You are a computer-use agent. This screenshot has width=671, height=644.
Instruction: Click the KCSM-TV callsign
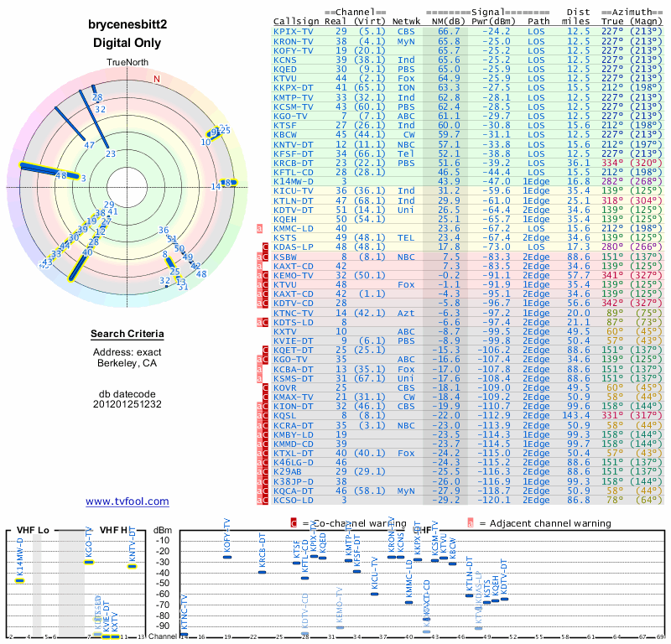[293, 107]
